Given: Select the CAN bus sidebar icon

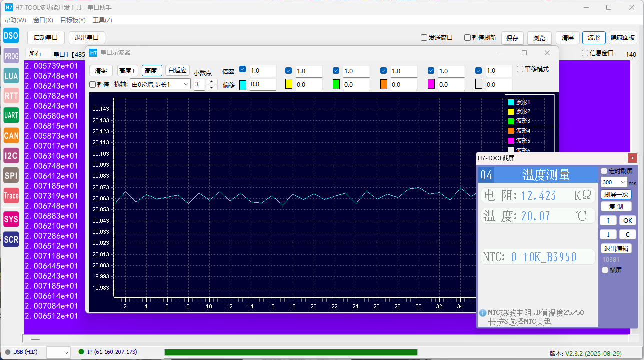Looking at the screenshot, I should [11, 135].
